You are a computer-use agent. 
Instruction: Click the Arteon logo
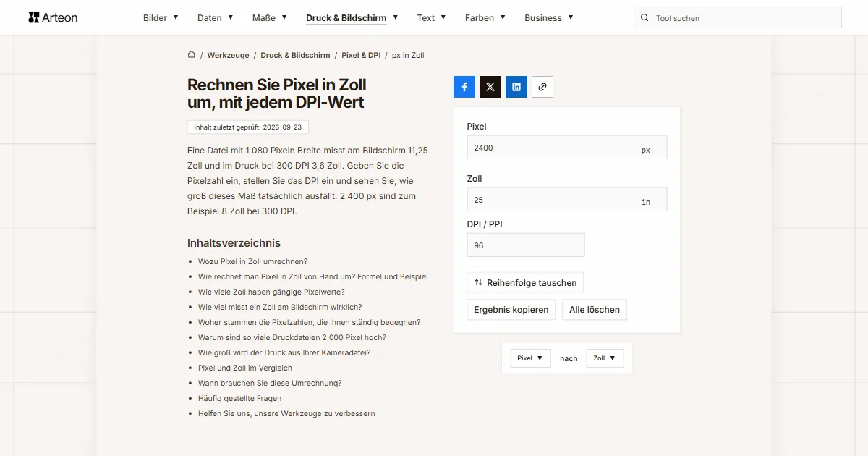[x=53, y=17]
